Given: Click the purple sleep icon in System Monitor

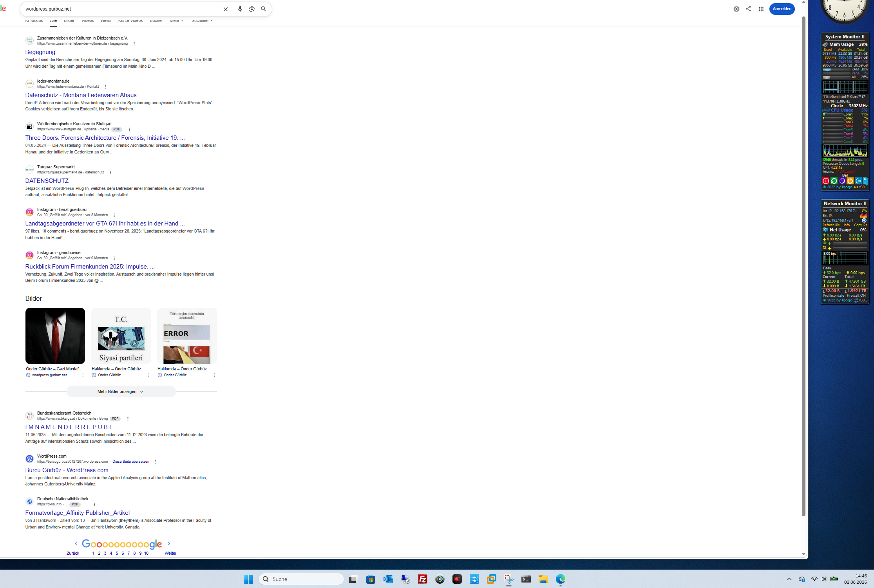Looking at the screenshot, I should coord(842,181).
